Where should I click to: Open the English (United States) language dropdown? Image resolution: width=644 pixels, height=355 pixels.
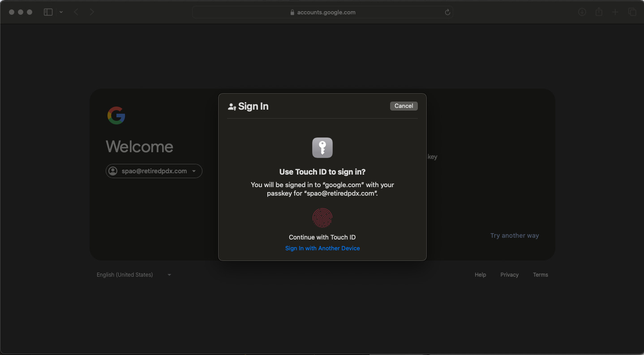134,275
